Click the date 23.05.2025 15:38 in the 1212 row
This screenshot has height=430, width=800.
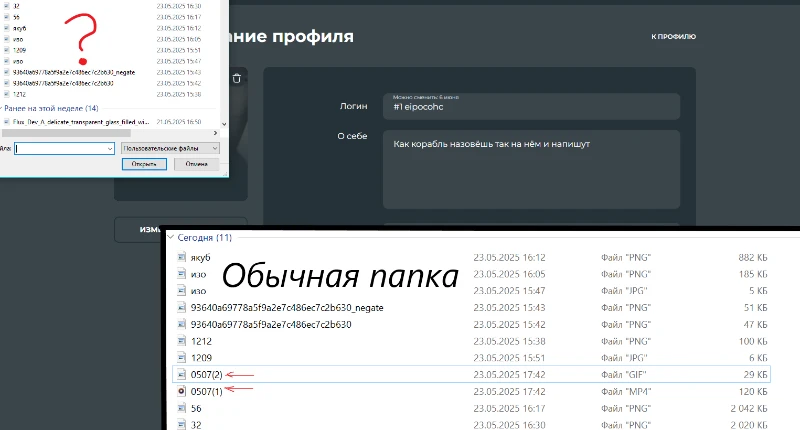509,341
